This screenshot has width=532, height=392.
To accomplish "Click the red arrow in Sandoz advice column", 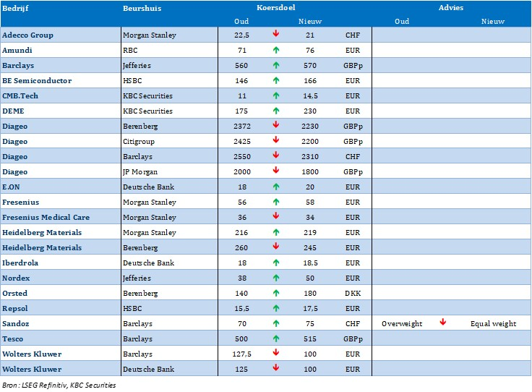I will [x=442, y=323].
